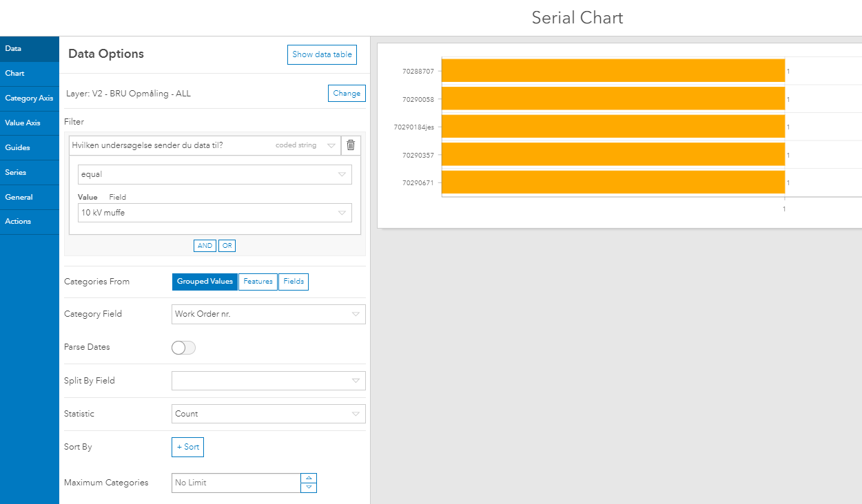Image resolution: width=862 pixels, height=504 pixels.
Task: Open the Category Axis tab
Action: [29, 98]
